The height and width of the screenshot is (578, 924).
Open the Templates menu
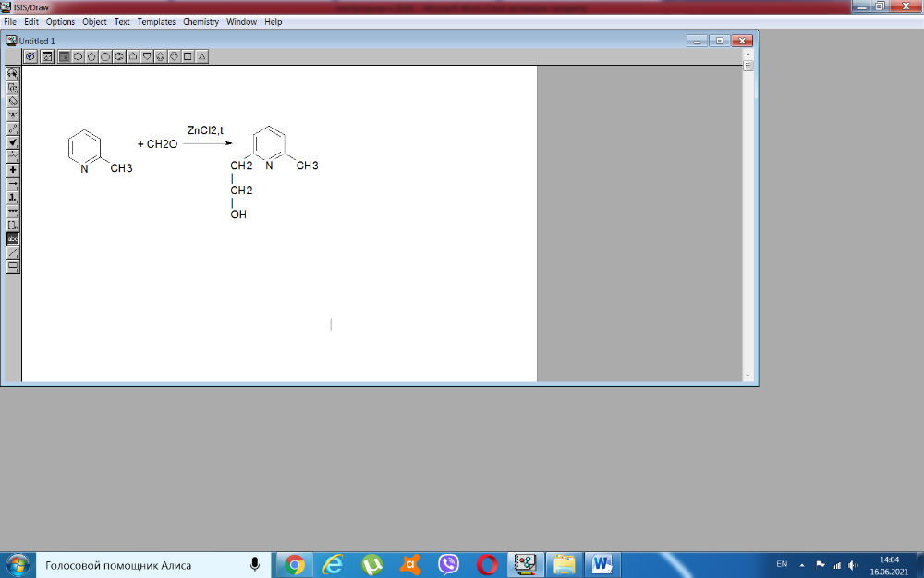click(156, 22)
